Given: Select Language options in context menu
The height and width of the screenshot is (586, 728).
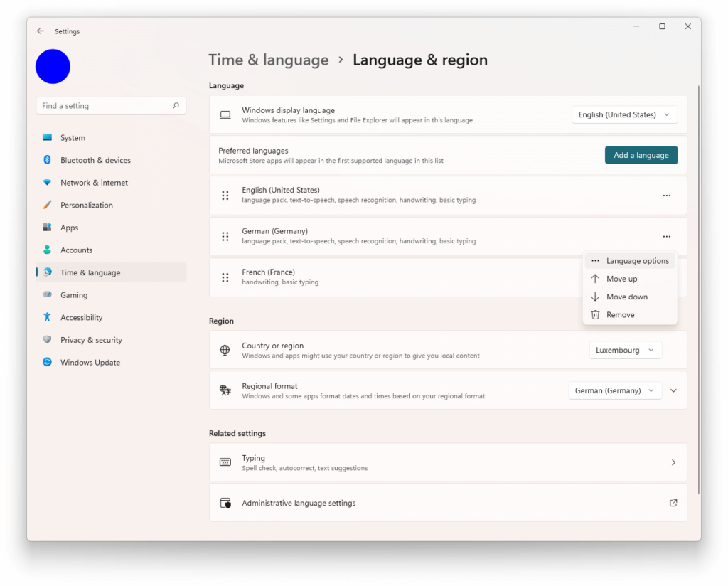Looking at the screenshot, I should [x=630, y=261].
